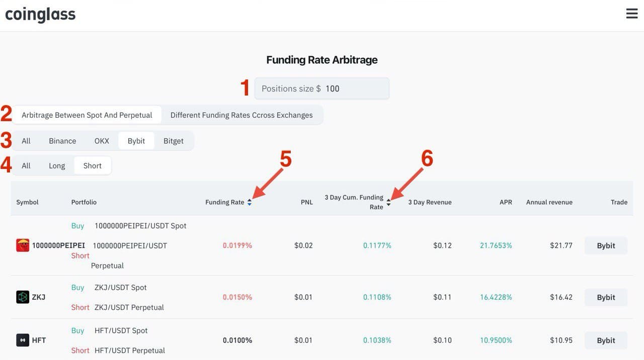
Task: Filter by Bybit exchange
Action: point(136,141)
